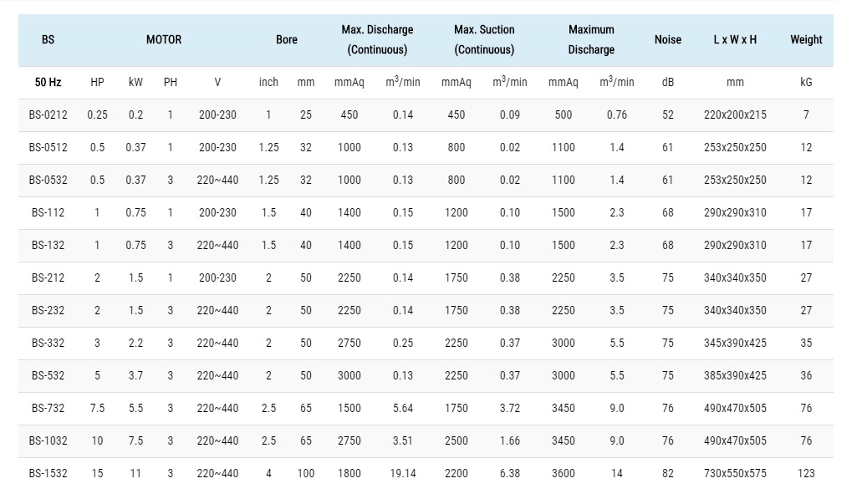Select the BS-732 model cell
862x504 pixels.
click(48, 408)
